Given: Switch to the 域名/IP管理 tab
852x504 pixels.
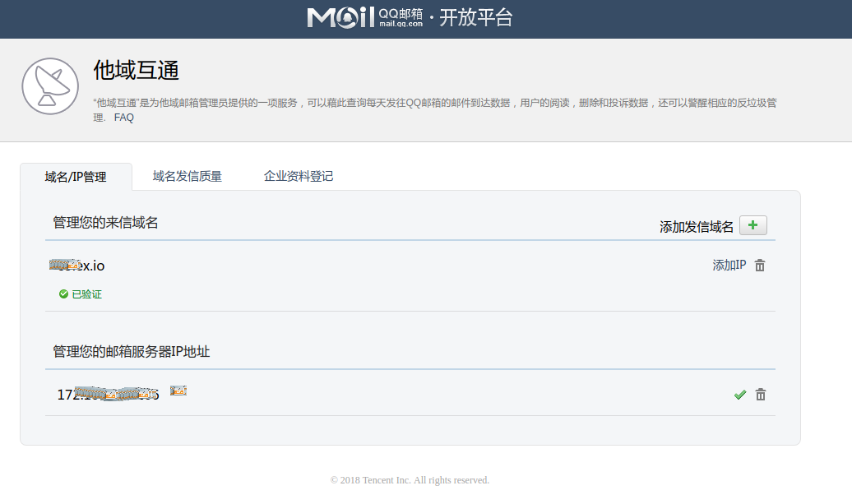Looking at the screenshot, I should click(76, 177).
